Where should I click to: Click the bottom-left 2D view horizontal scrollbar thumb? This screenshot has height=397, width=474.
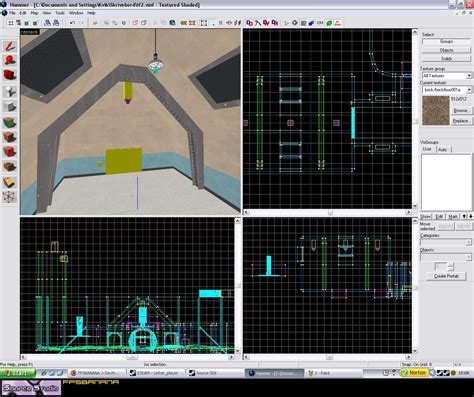point(132,357)
